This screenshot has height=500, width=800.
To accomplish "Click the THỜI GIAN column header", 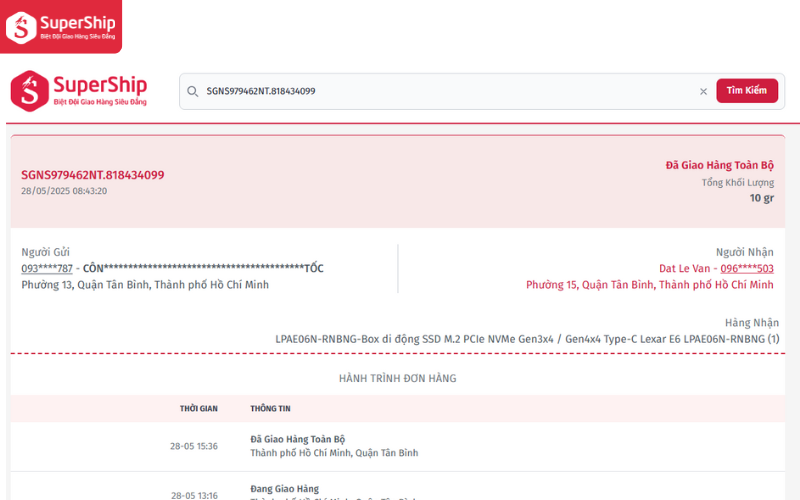I will point(198,408).
